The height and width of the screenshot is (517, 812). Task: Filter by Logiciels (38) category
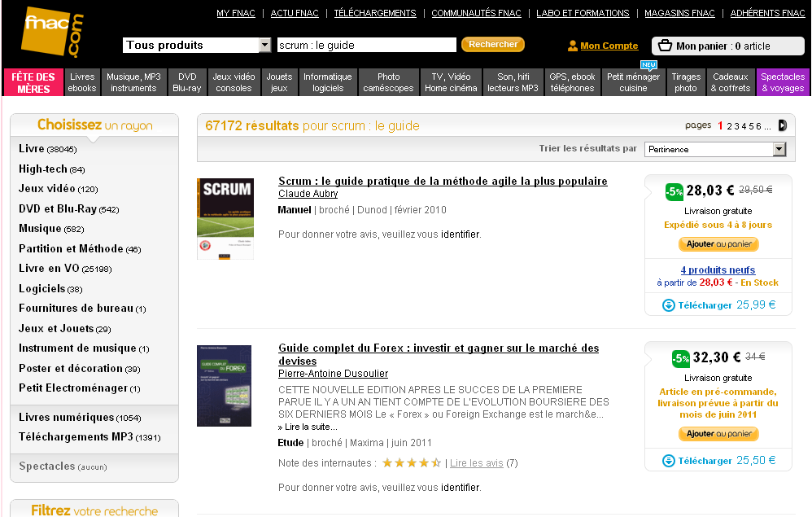coord(50,288)
